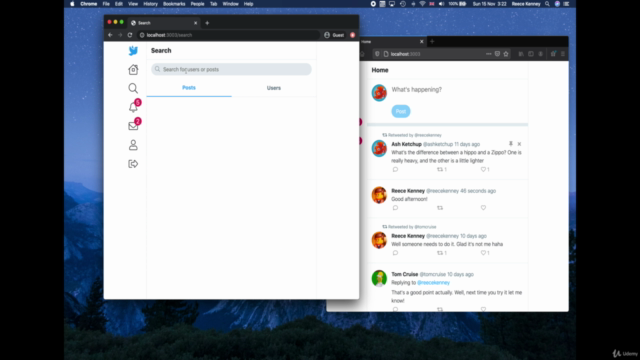Open messages envelope icon with badge

[x=134, y=125]
